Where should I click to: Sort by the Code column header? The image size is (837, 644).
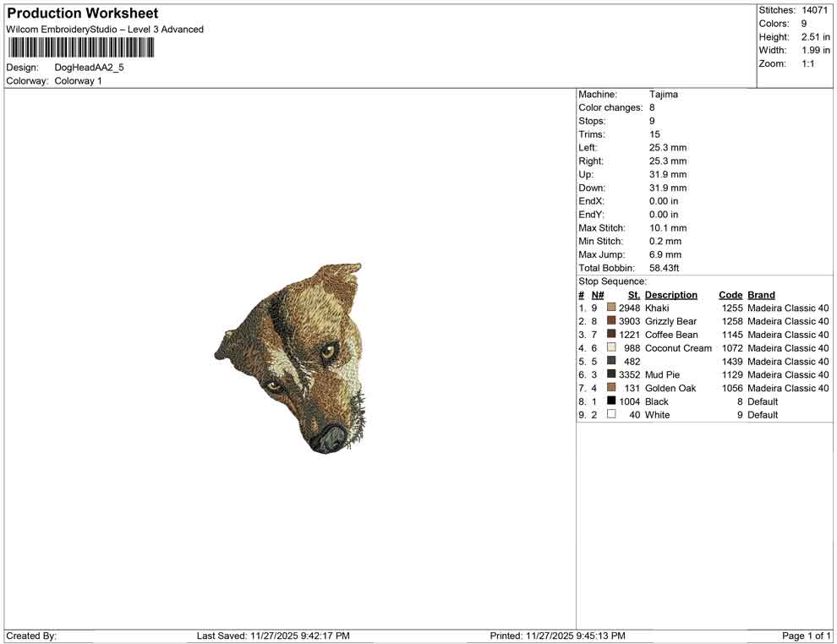coord(730,294)
